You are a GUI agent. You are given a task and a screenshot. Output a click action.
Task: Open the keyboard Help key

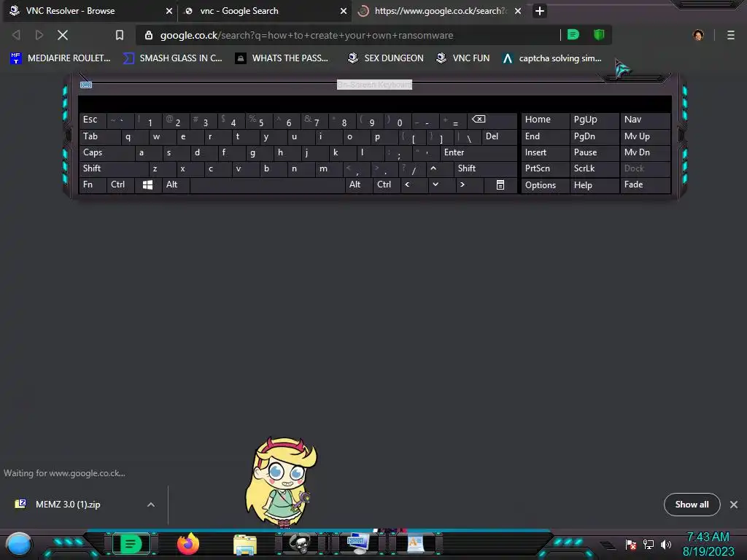594,184
